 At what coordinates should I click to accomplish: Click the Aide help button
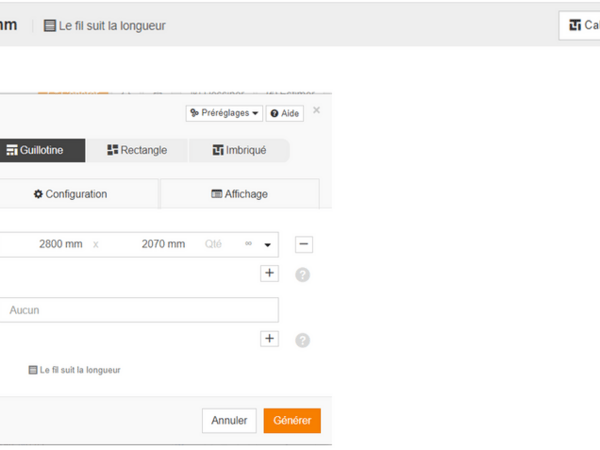point(284,114)
